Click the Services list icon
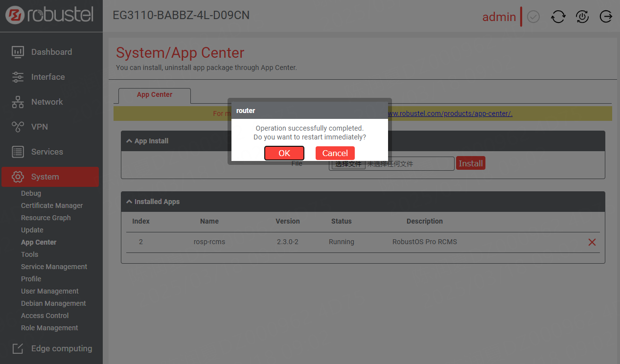The image size is (620, 364). click(x=18, y=152)
